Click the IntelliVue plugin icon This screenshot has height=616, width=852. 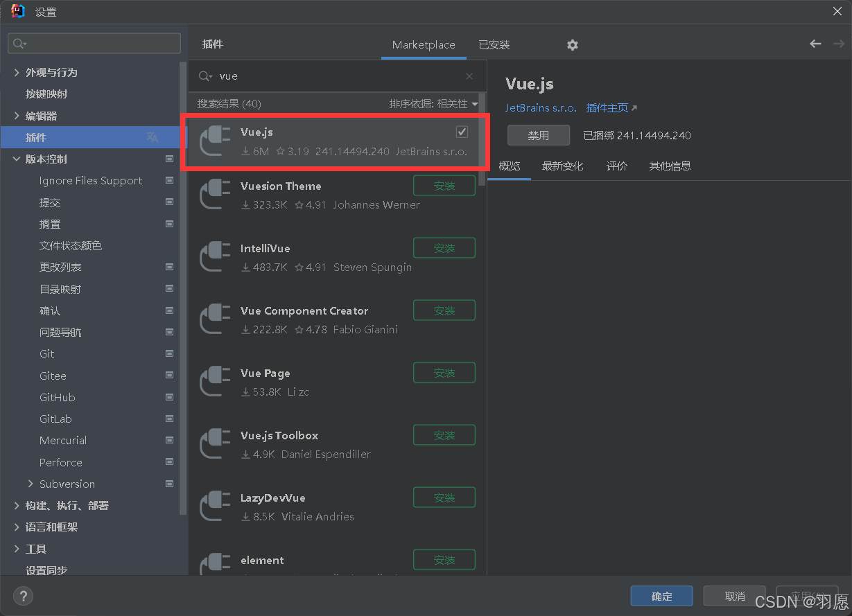pyautogui.click(x=215, y=257)
